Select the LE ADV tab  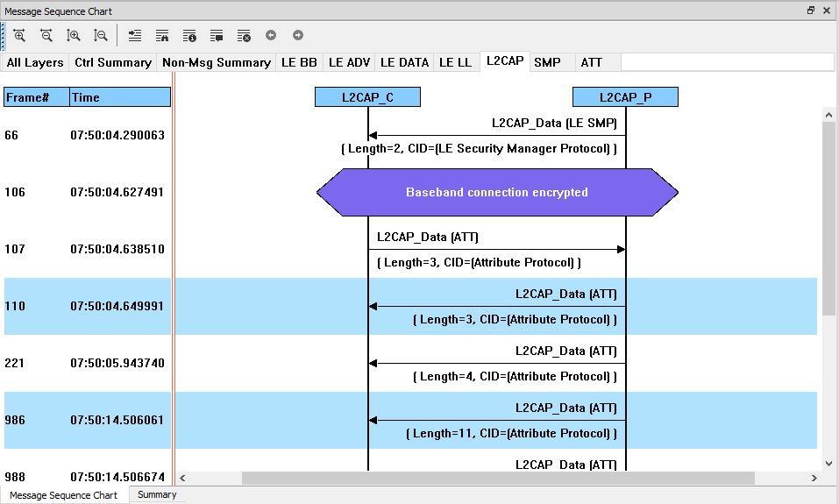pos(350,62)
